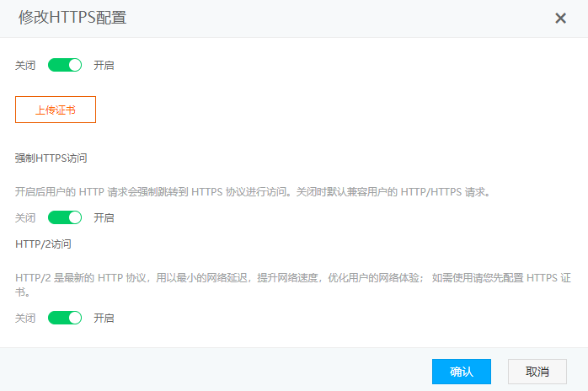588x391 pixels.
Task: Toggle the HTTP/2访问 switch
Action: pos(65,318)
